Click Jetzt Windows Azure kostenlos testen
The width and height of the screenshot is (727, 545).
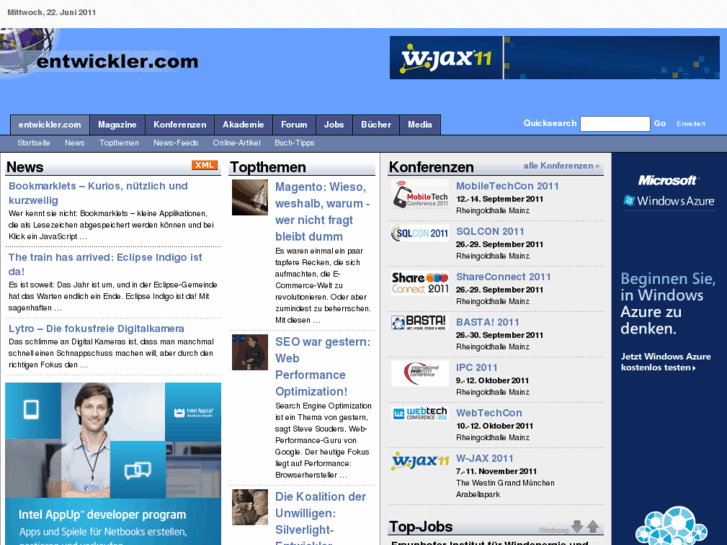coord(666,362)
